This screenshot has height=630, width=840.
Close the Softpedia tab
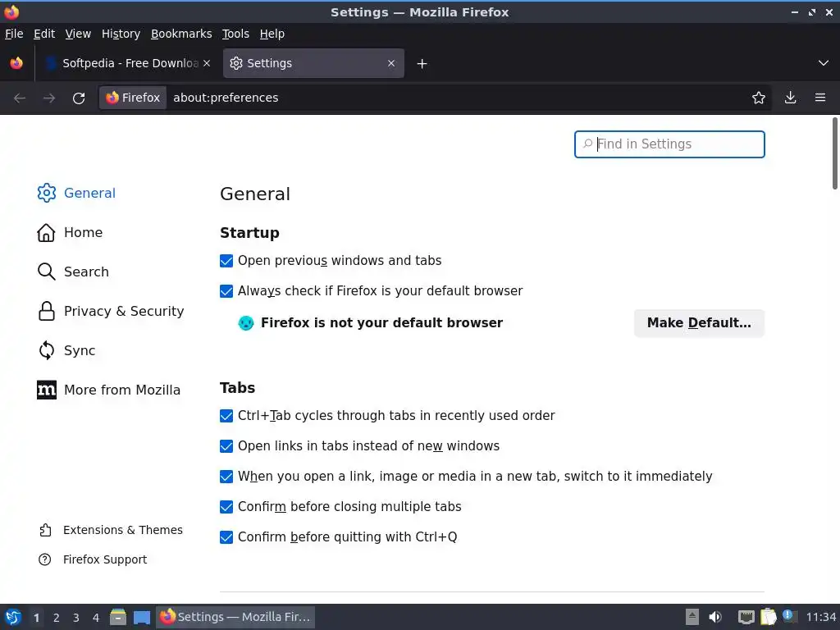click(207, 63)
